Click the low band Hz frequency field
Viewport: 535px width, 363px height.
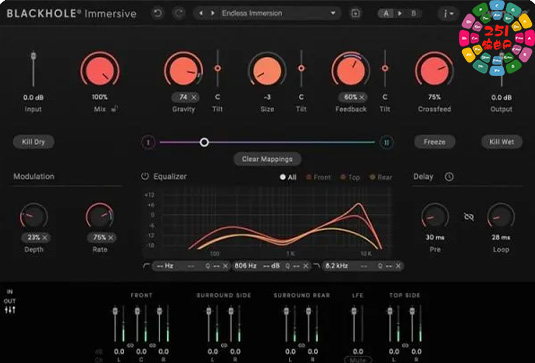pos(165,266)
